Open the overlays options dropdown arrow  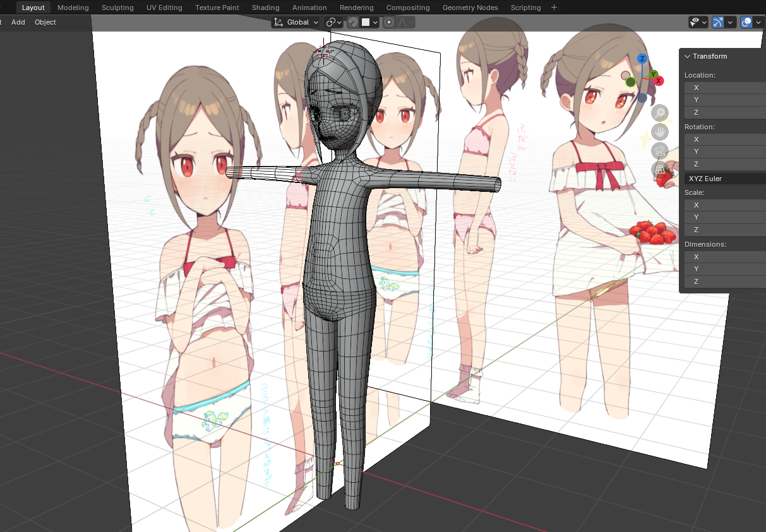(759, 22)
